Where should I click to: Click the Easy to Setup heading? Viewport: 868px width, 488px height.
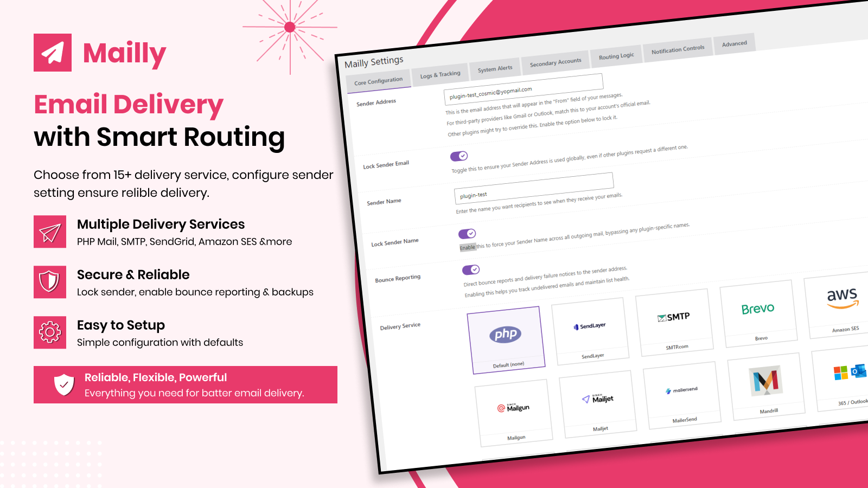coord(120,325)
